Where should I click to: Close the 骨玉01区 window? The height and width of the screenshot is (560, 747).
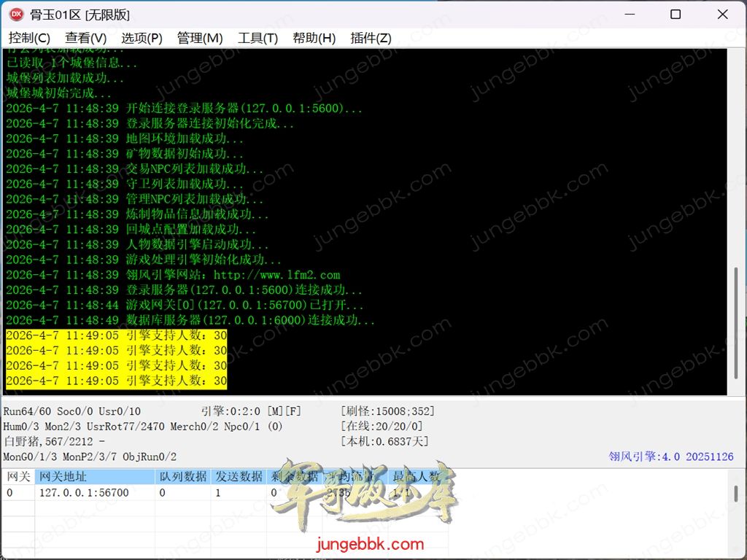pyautogui.click(x=722, y=15)
